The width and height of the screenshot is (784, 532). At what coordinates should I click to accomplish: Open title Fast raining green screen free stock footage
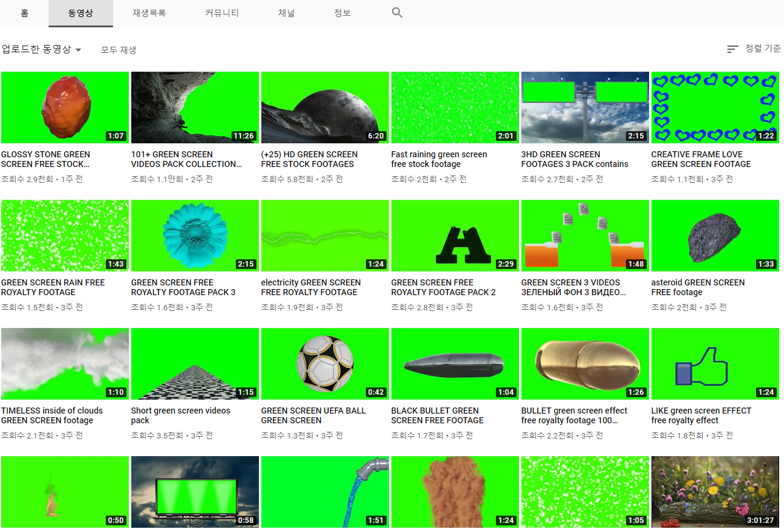point(439,159)
